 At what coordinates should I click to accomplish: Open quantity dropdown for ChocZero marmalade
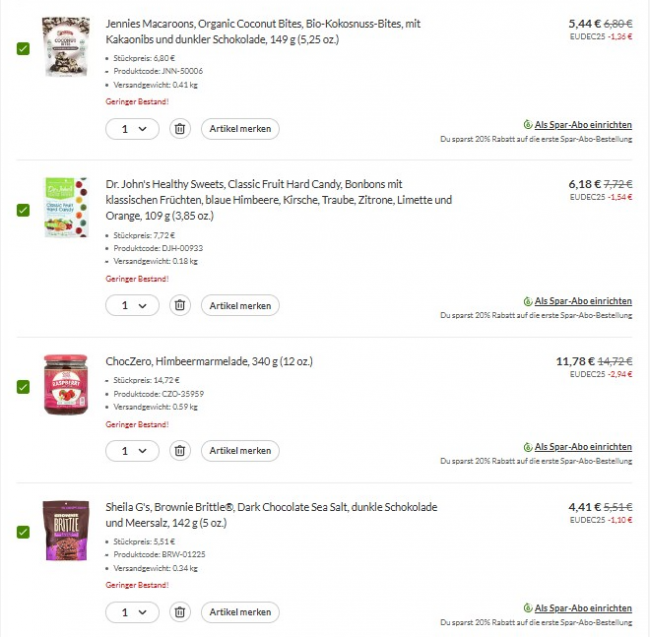pos(132,451)
